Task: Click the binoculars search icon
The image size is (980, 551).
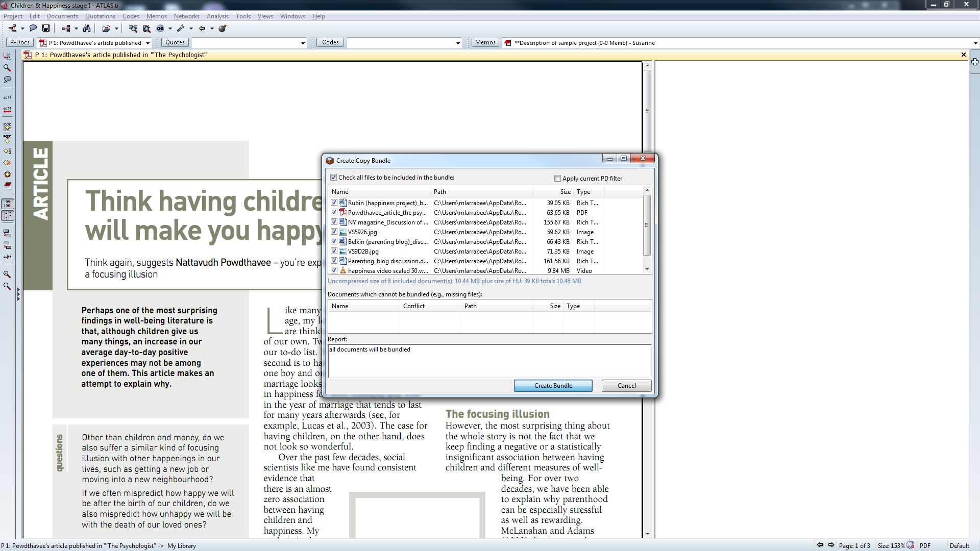Action: pos(87,29)
